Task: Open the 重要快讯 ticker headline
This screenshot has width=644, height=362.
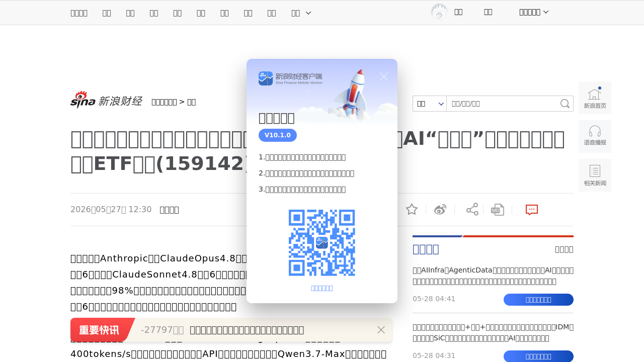Action: click(247, 330)
